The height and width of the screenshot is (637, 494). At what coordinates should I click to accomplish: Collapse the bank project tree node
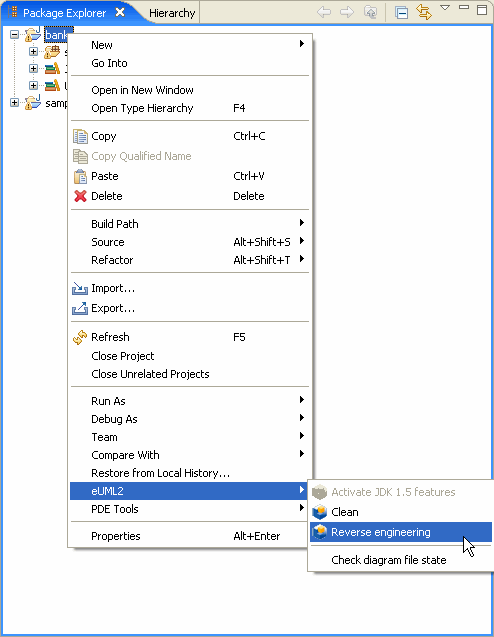click(x=14, y=35)
